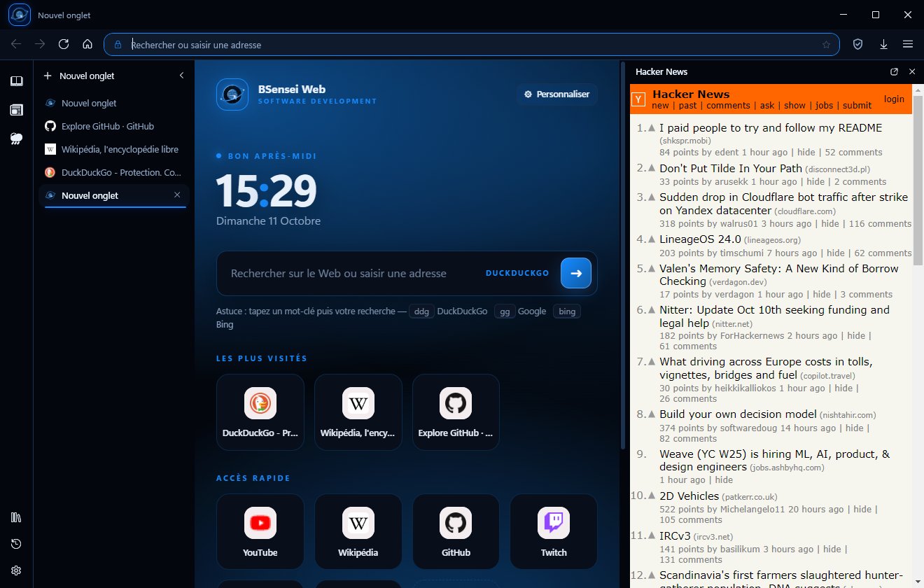Open the 'comments' link in Hacker News nav

pyautogui.click(x=728, y=106)
